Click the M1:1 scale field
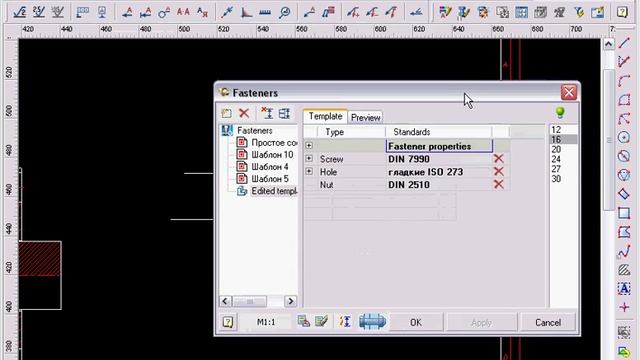This screenshot has height=360, width=640. (266, 322)
